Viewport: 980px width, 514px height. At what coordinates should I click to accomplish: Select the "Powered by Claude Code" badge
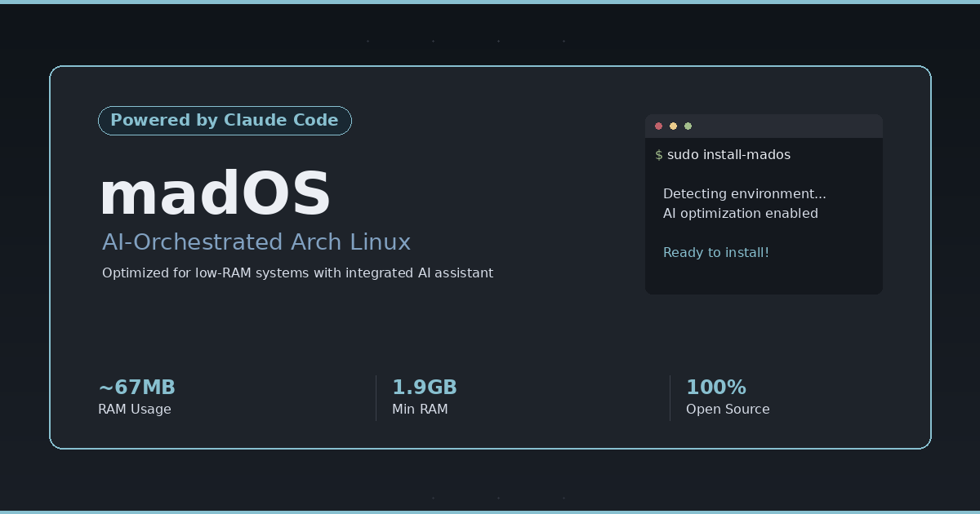225,121
